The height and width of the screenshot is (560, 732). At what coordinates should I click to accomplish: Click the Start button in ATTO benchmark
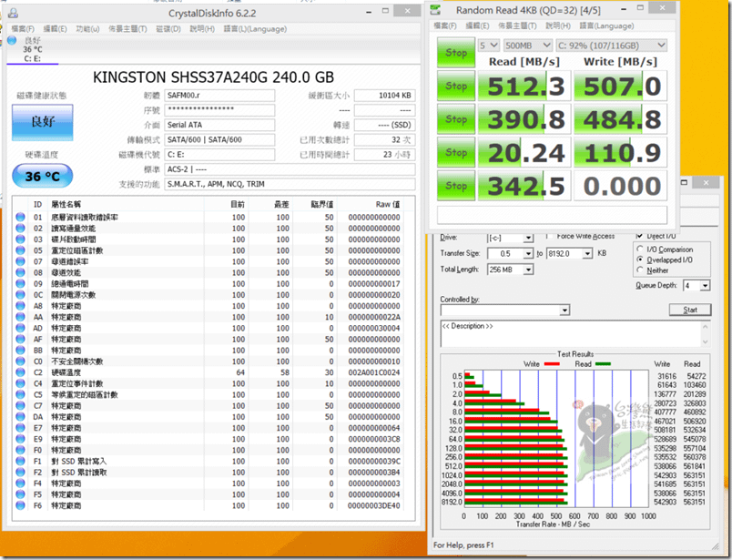(690, 310)
